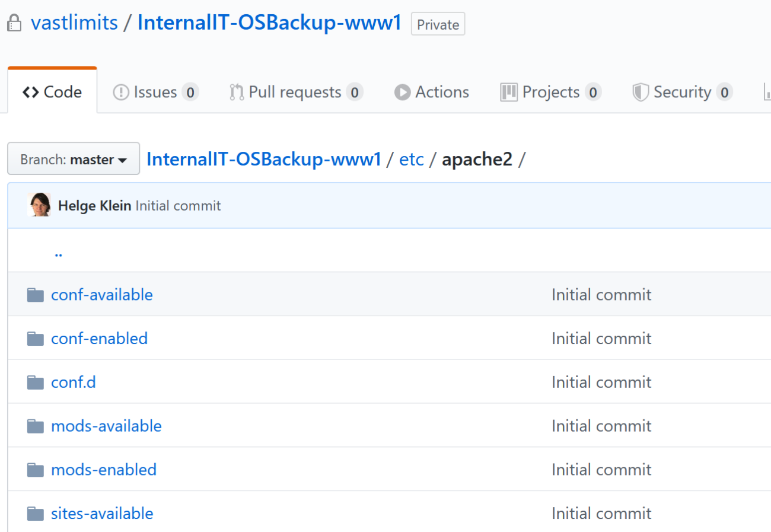Open the InternalIT-OSBackup-www1 repository root
Image resolution: width=771 pixels, height=532 pixels.
264,159
